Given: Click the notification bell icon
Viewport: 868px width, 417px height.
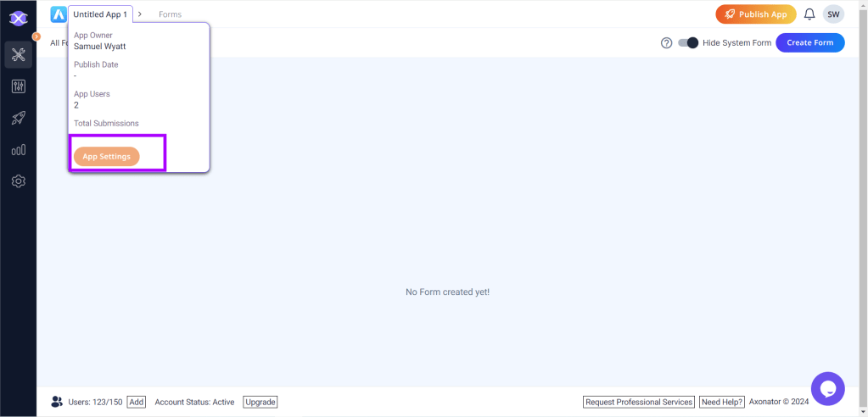Looking at the screenshot, I should tap(809, 14).
